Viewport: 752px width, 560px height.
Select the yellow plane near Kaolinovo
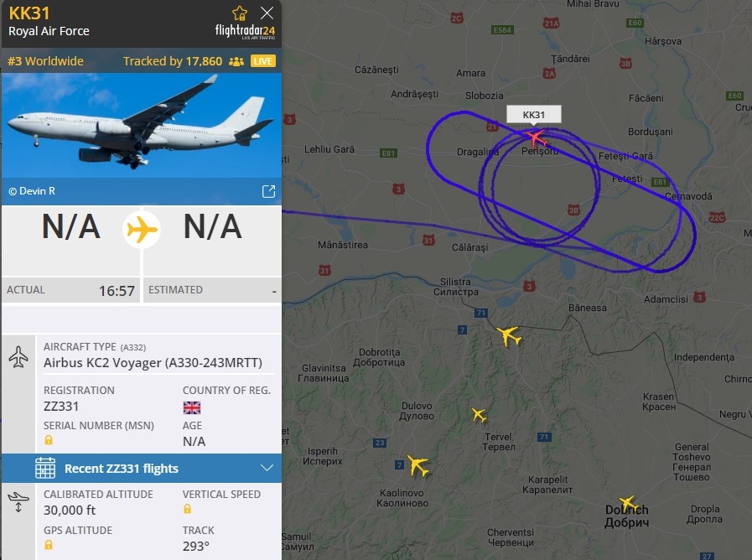[x=417, y=465]
